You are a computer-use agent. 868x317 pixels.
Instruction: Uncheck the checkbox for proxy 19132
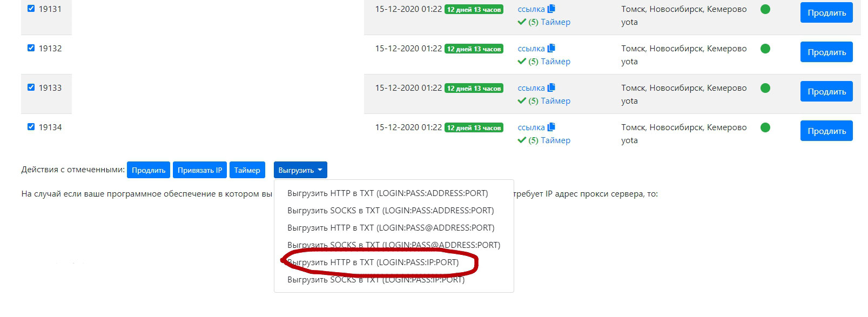pos(31,48)
